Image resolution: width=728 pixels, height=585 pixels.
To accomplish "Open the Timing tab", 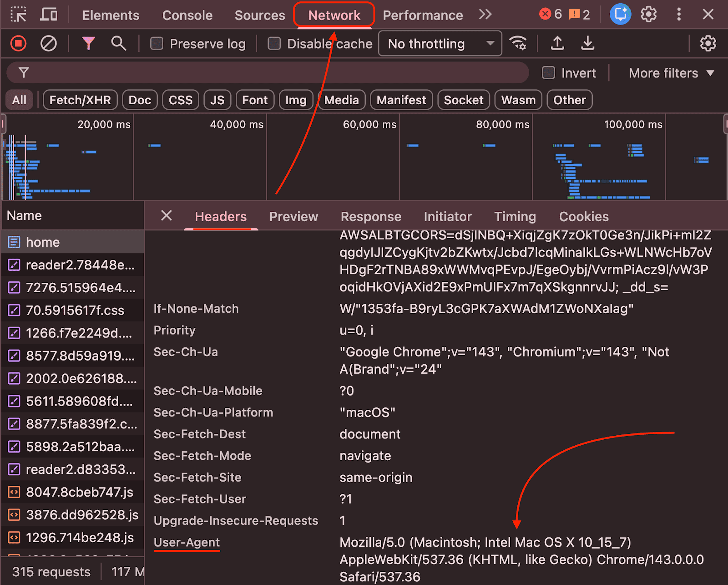I will point(515,216).
